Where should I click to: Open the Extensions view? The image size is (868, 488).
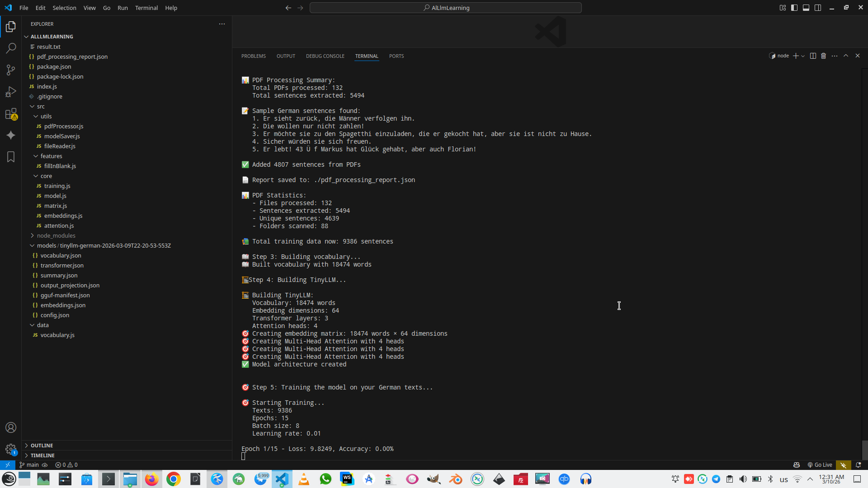click(11, 114)
